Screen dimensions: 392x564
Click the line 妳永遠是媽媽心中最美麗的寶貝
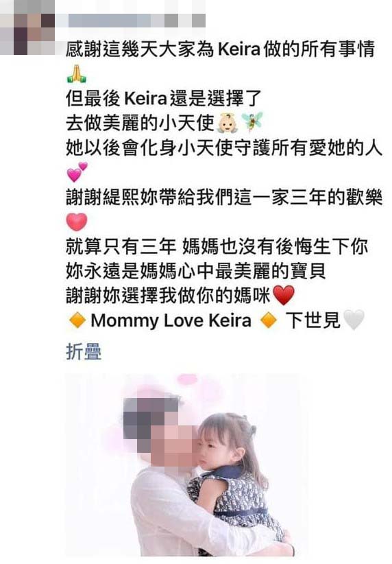(196, 271)
